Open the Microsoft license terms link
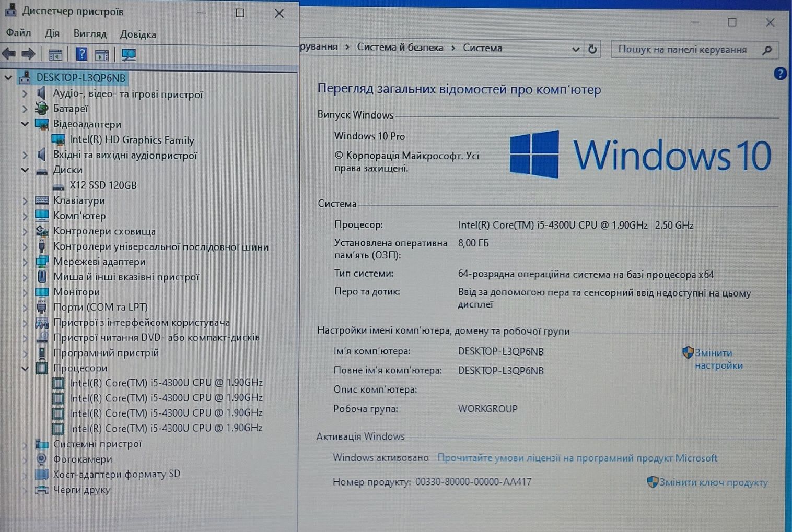The width and height of the screenshot is (792, 532). (577, 458)
